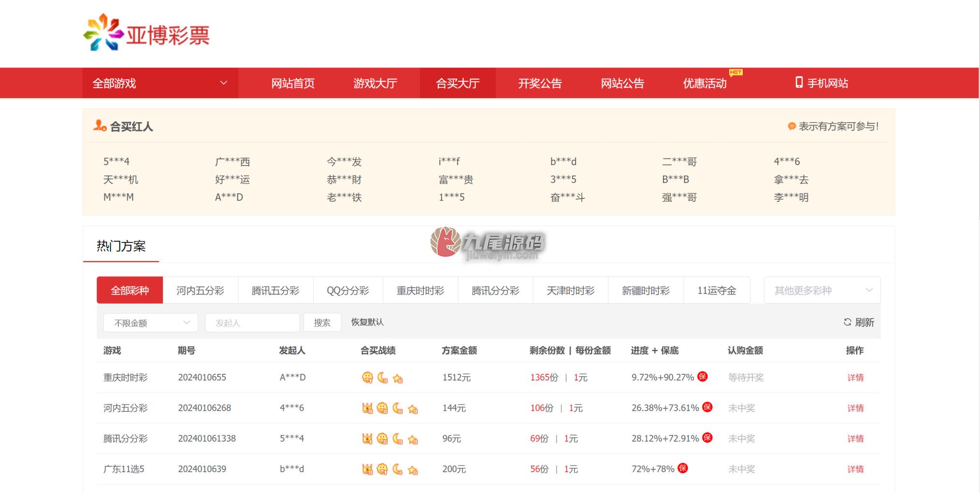Screen dimensions: 980x493
Task: Click the moon icon in the 重庆时时彩 row
Action: (x=382, y=378)
